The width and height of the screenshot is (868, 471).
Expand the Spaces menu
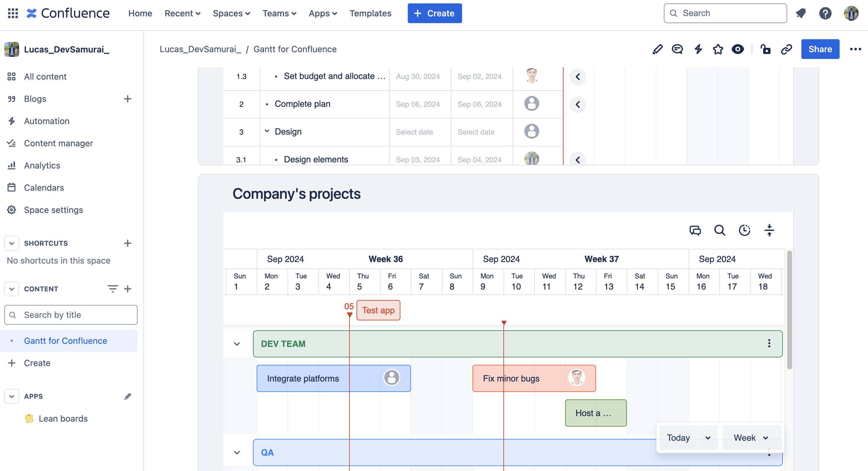click(231, 13)
